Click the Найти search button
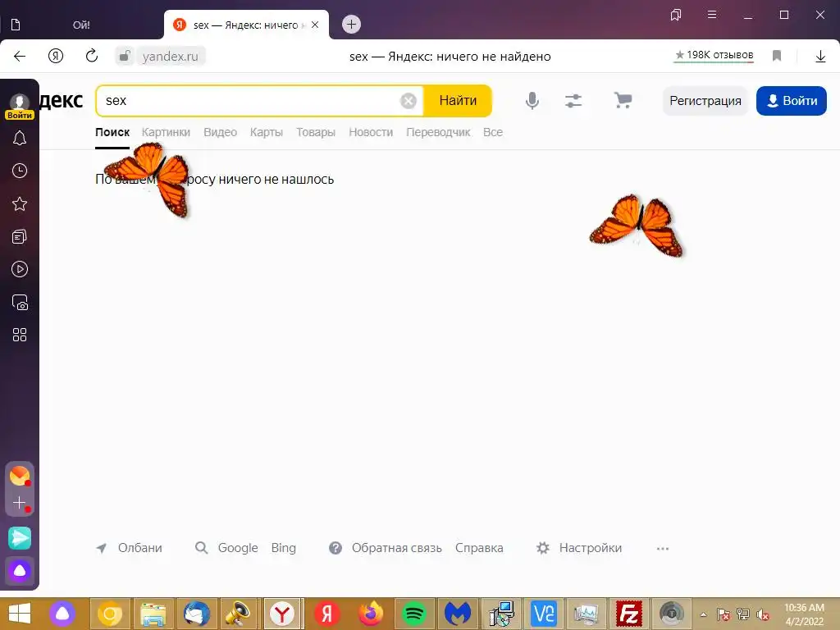 (x=458, y=101)
